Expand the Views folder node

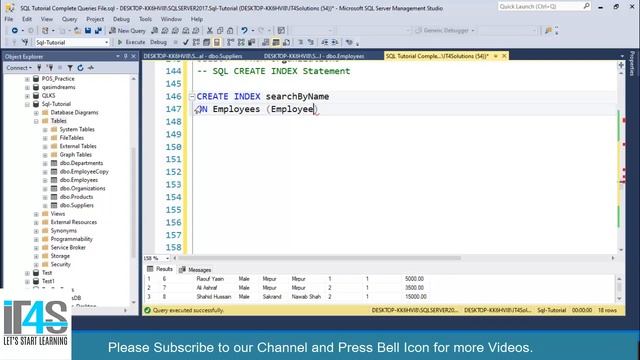[36, 214]
